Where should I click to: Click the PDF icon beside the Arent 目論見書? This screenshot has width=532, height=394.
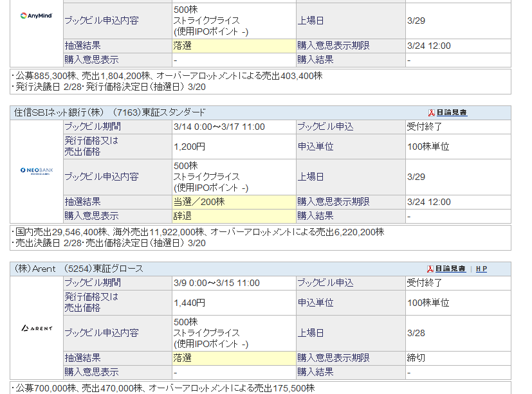point(430,269)
